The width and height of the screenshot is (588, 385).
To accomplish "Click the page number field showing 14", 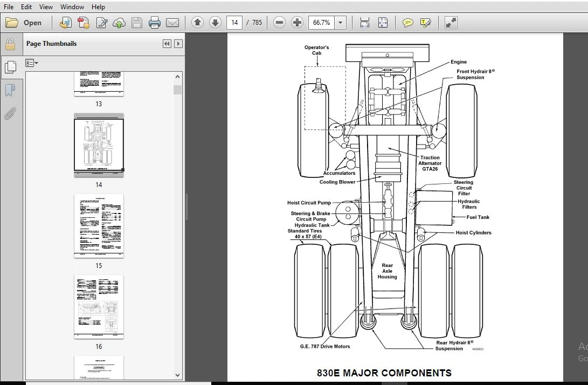I will point(234,23).
